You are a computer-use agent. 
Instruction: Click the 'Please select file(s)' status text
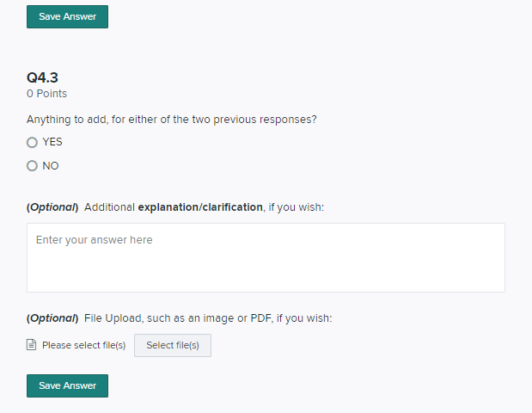(x=84, y=345)
